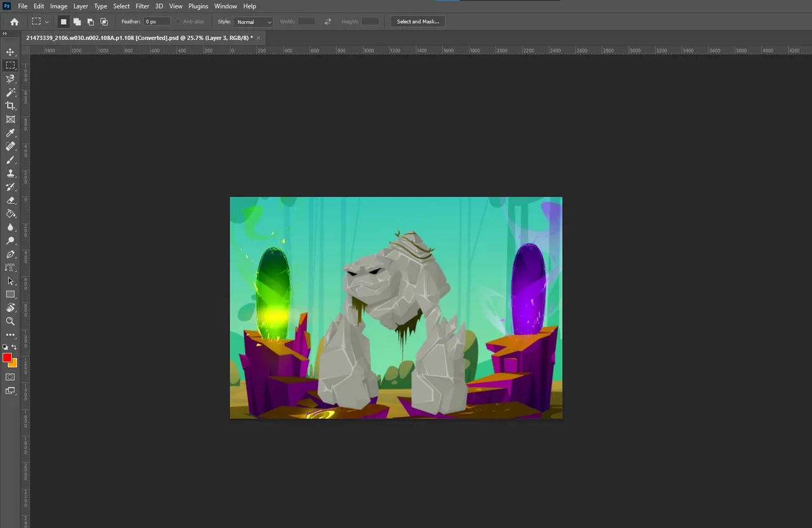Pick the orange background color swatch
Screen dimensions: 812x528
coord(14,364)
